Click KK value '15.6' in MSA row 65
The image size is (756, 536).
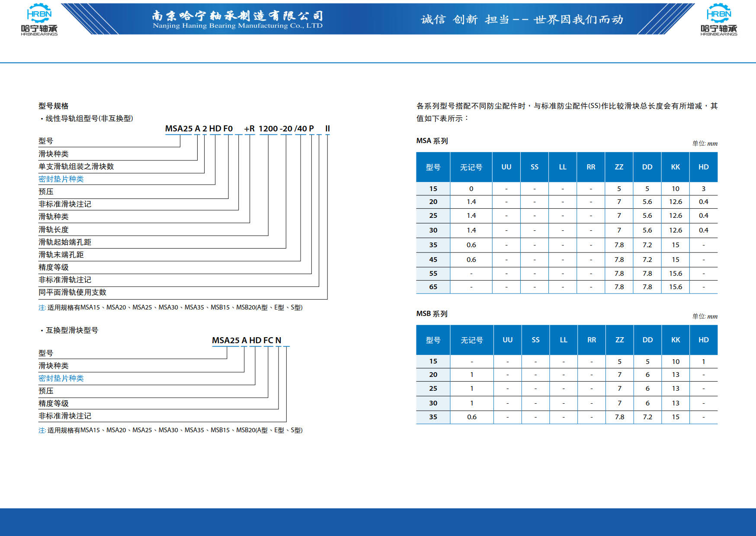(676, 287)
